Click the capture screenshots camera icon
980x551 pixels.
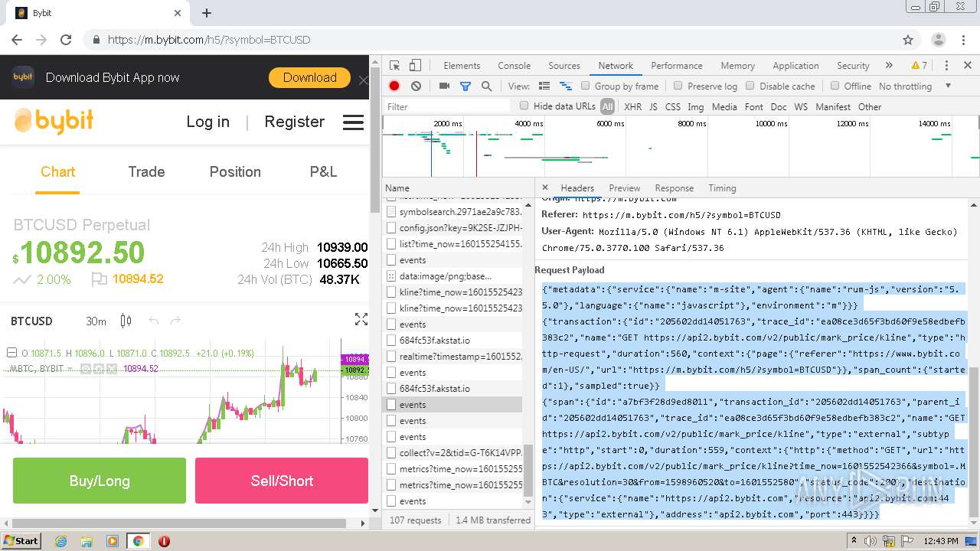pyautogui.click(x=444, y=86)
